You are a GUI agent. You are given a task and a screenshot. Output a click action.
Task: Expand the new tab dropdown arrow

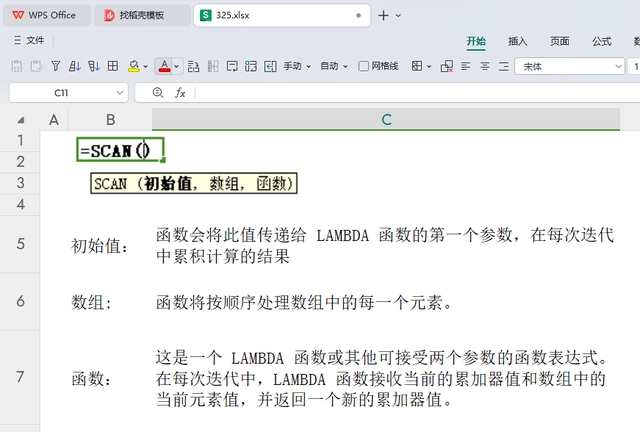pyautogui.click(x=398, y=16)
